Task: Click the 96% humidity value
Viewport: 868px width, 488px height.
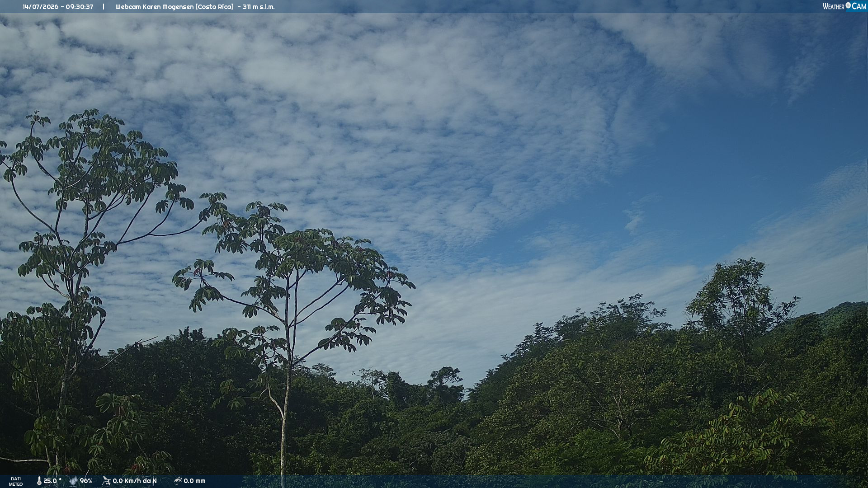Action: tap(86, 481)
